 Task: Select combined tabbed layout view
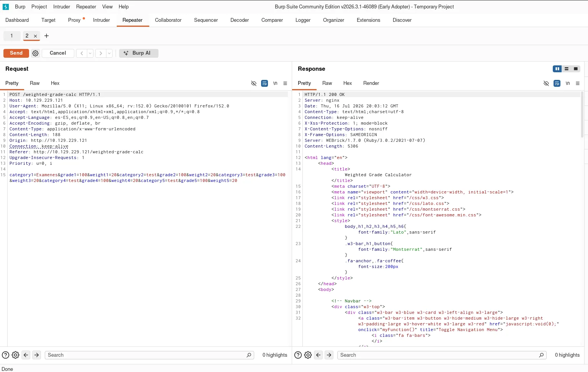click(x=576, y=69)
